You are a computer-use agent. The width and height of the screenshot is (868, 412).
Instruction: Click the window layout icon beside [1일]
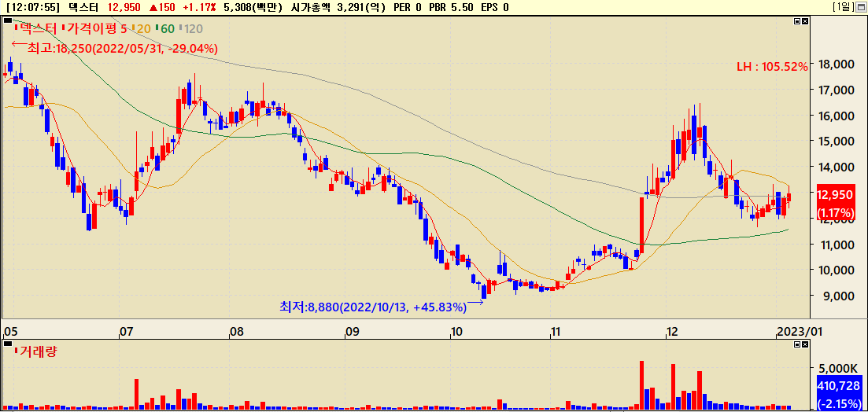point(861,6)
